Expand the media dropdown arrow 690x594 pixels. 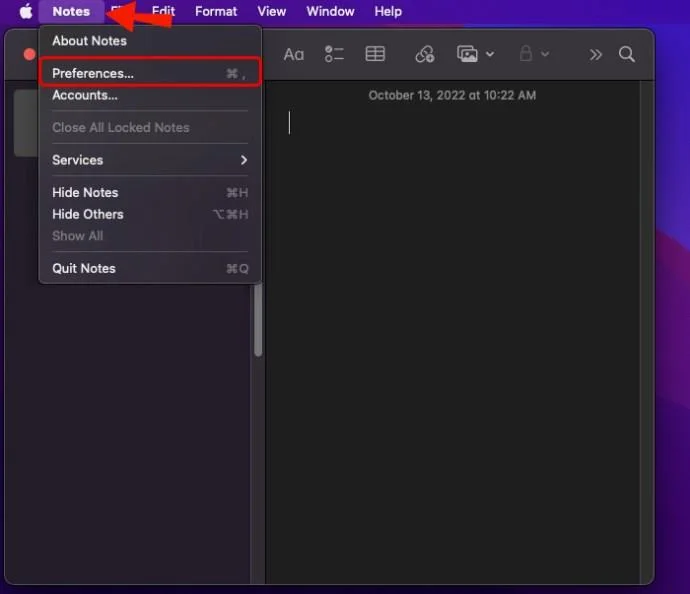point(490,54)
